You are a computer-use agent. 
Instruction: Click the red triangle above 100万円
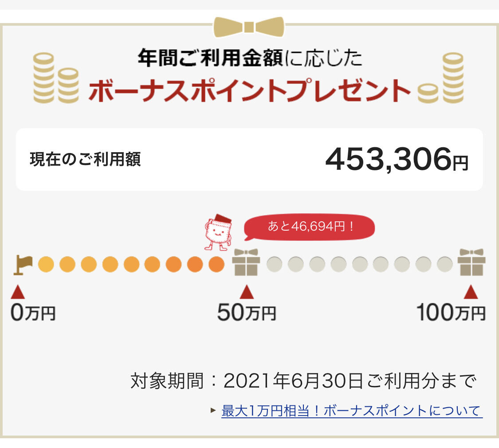click(471, 292)
